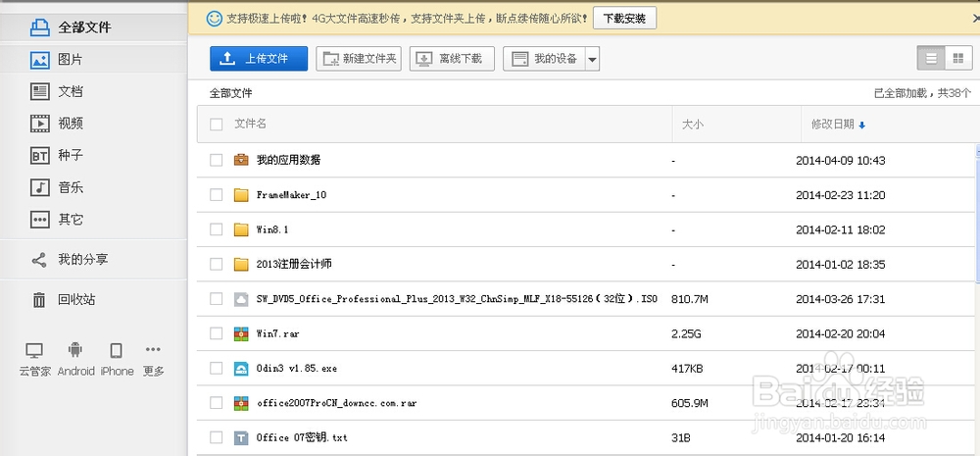The width and height of the screenshot is (980, 456).
Task: Click the 我的分享 share icon
Action: [x=39, y=260]
